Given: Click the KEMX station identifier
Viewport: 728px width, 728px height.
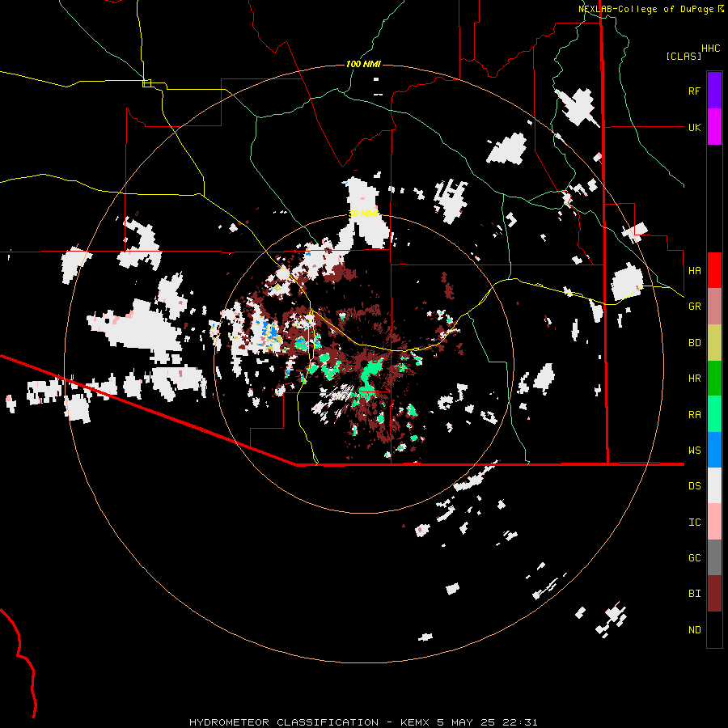Looking at the screenshot, I should pyautogui.click(x=416, y=722).
